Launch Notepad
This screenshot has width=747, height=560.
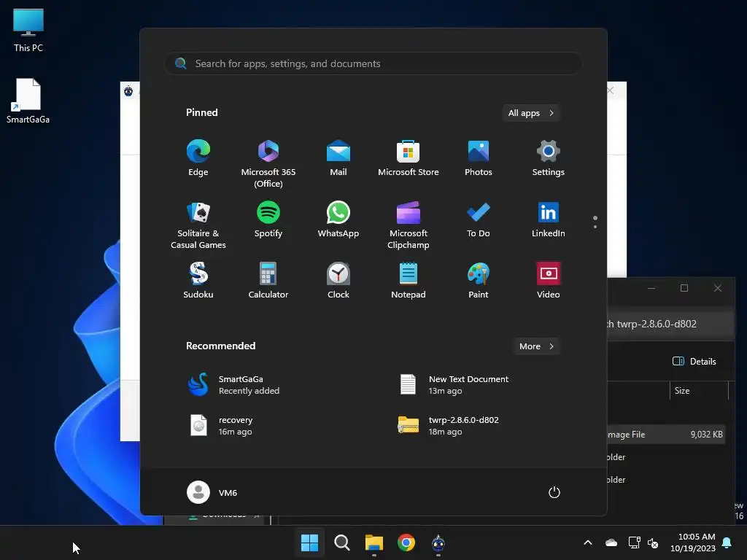(x=409, y=281)
